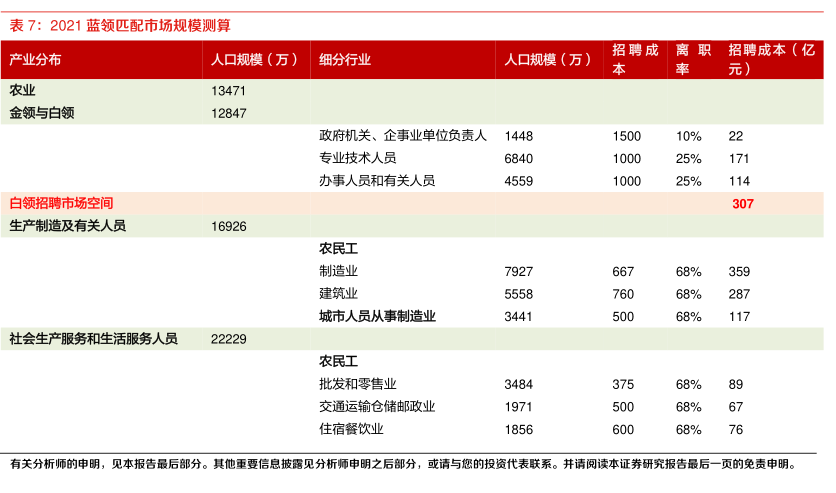Click the table title 表 7 蓝领匹配市场规模测算
The height and width of the screenshot is (493, 836).
(126, 24)
